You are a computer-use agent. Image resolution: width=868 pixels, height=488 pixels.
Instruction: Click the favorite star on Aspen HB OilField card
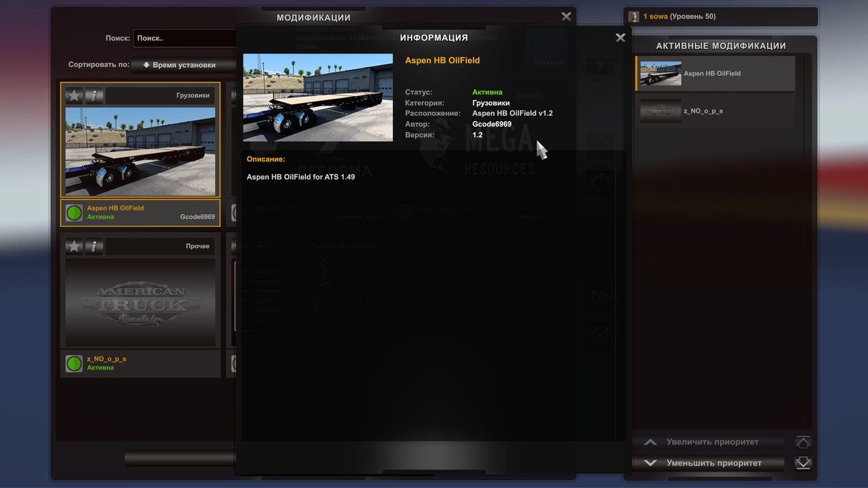tap(74, 96)
